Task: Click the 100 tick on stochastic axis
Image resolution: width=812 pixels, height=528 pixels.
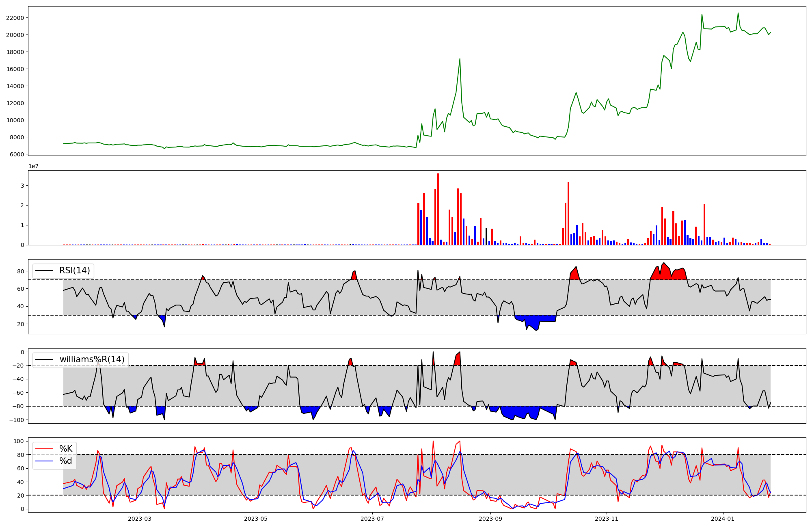Action: pyautogui.click(x=19, y=441)
